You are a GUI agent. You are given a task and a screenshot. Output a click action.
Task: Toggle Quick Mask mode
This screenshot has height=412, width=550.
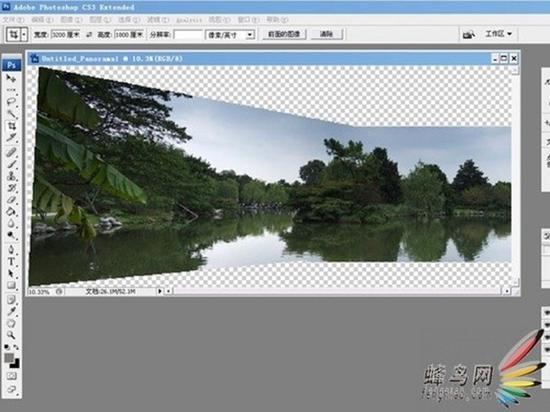[x=11, y=376]
